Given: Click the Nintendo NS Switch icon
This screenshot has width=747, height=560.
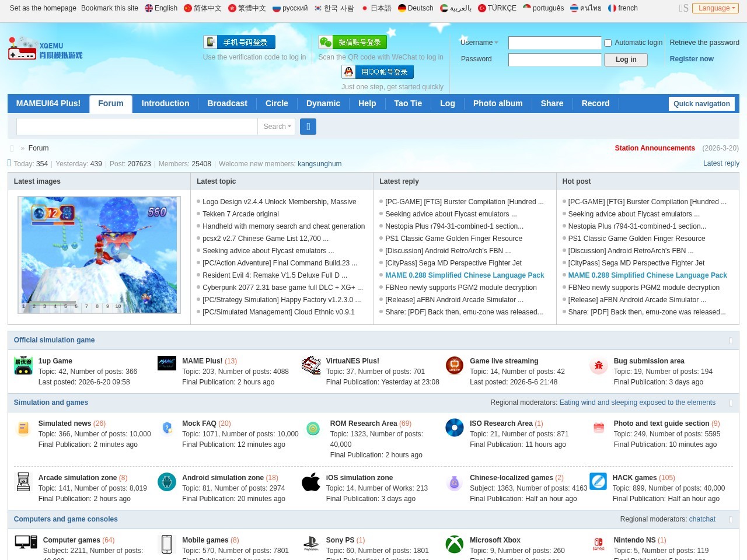Looking at the screenshot, I should click(599, 544).
